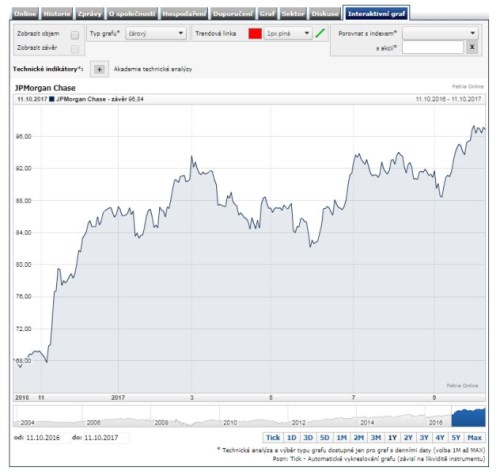Select the 1Y range button
The image size is (500, 475).
click(x=392, y=438)
